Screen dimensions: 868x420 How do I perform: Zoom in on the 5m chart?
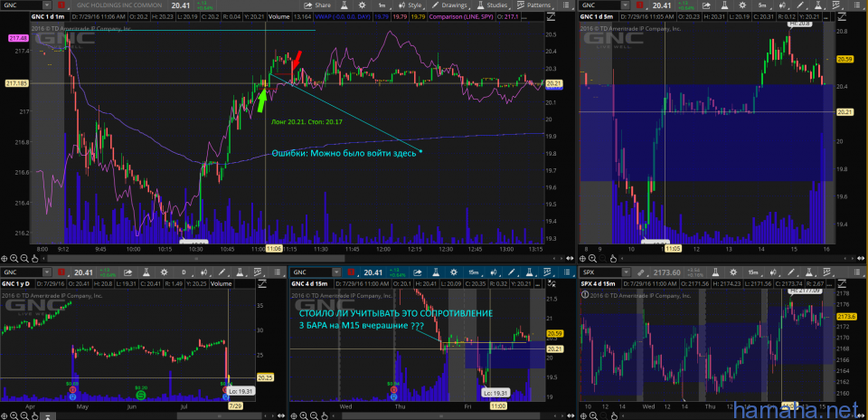(592, 258)
